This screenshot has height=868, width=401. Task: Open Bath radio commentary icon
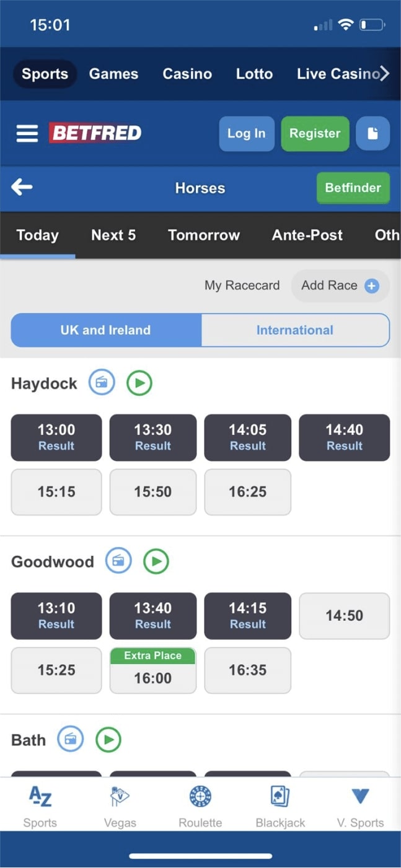(x=70, y=739)
